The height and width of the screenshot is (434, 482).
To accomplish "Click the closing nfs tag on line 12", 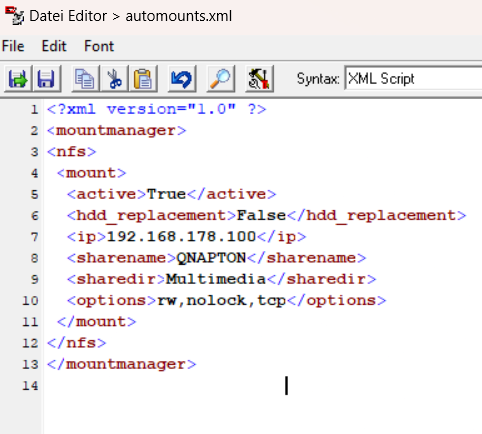I will click(x=76, y=343).
